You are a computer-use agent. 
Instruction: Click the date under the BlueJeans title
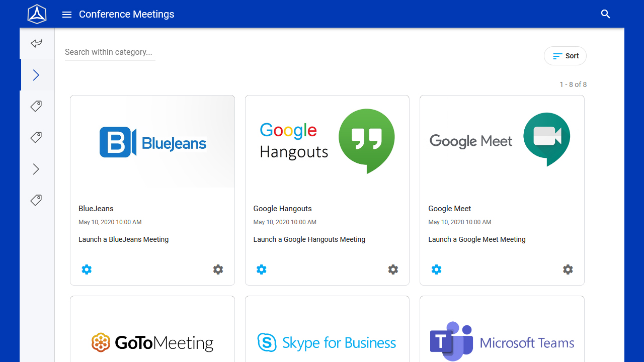click(110, 222)
